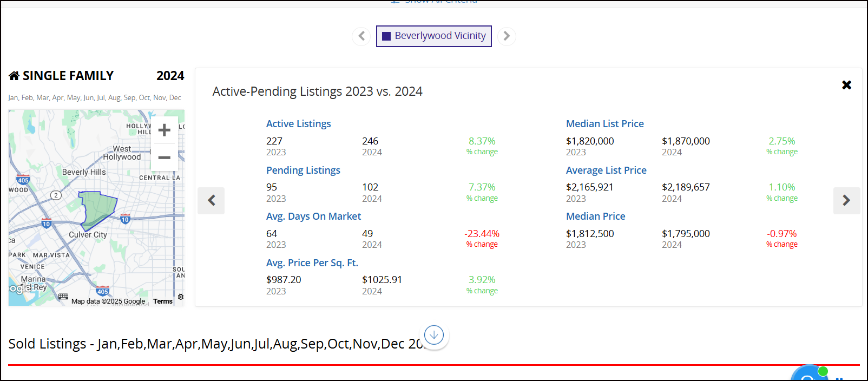
Task: Close the Active-Pending Listings panel
Action: [847, 85]
